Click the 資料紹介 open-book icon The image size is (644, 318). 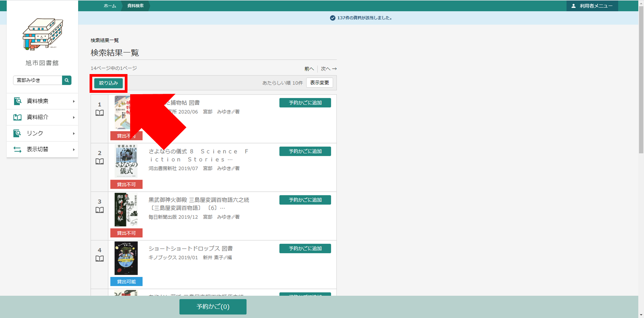point(17,117)
